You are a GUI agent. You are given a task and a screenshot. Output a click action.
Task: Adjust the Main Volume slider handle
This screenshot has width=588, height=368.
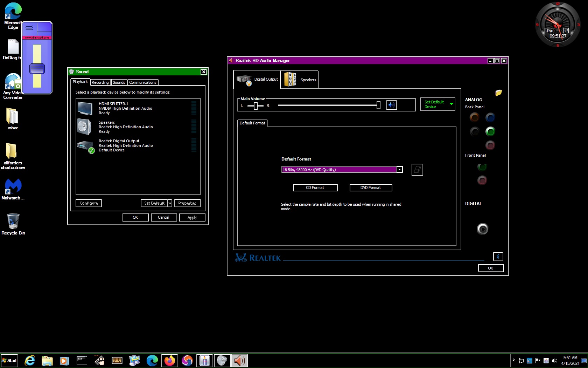click(x=378, y=105)
